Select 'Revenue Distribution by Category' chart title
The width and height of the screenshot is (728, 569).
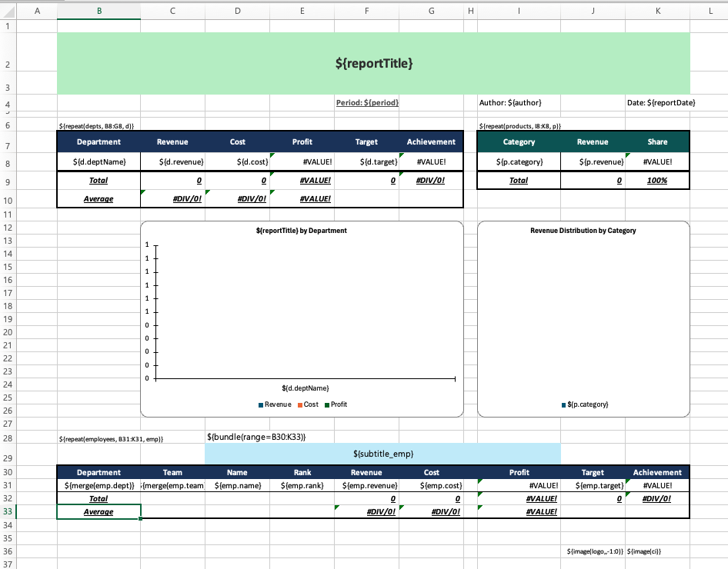[x=583, y=231]
